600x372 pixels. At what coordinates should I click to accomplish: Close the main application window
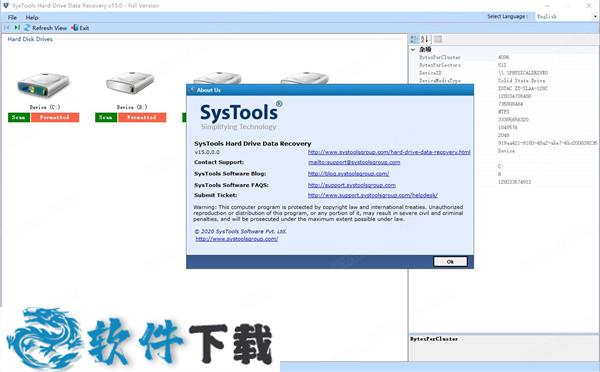pos(589,6)
